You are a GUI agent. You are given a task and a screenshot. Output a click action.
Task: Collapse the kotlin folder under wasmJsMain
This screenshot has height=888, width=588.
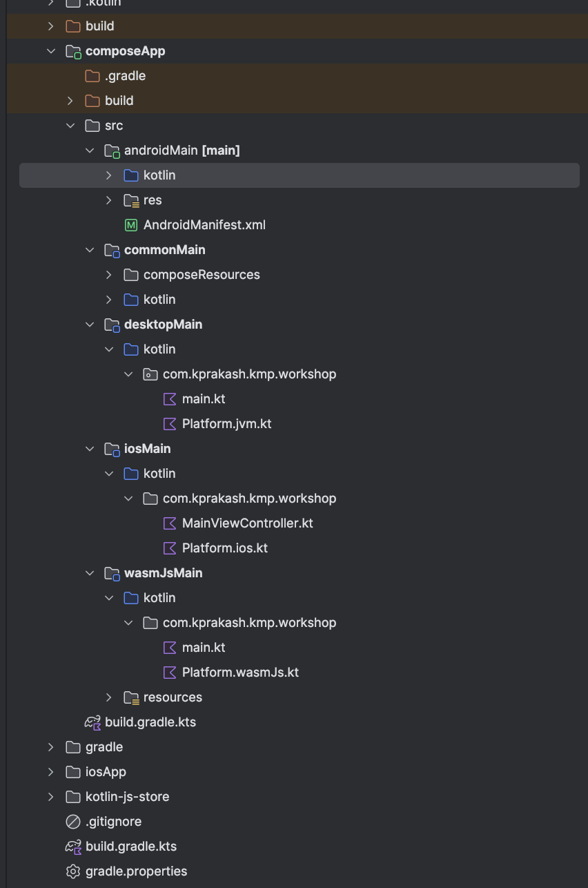tap(109, 598)
